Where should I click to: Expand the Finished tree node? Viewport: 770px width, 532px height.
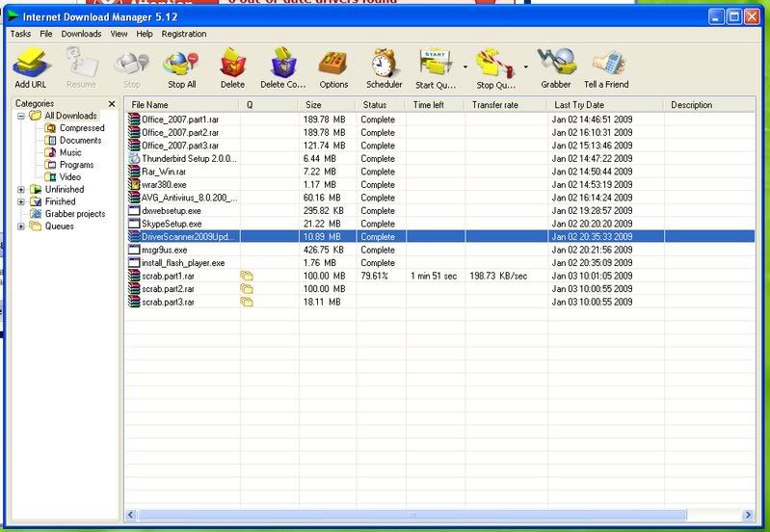click(x=21, y=201)
